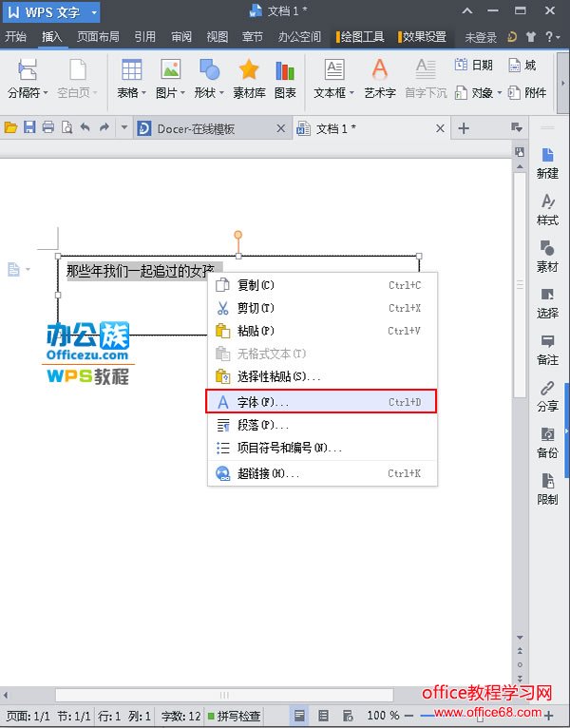Click the 新建 icon in right sidebar

pyautogui.click(x=547, y=162)
